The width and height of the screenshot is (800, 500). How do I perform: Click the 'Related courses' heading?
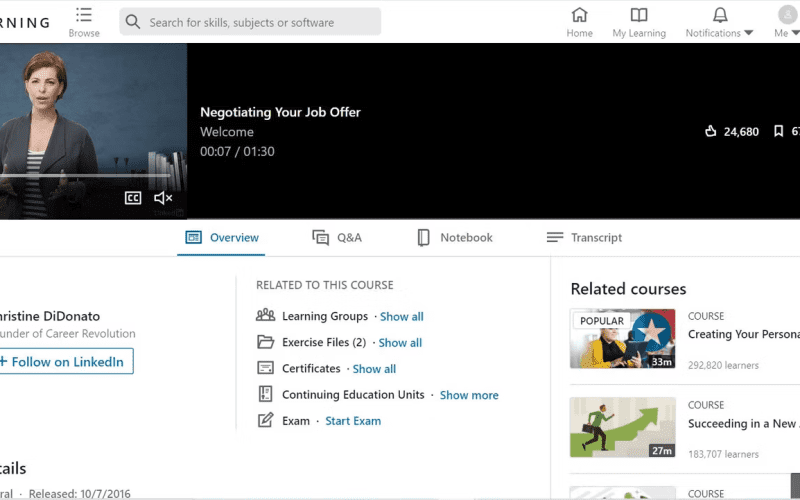tap(628, 289)
